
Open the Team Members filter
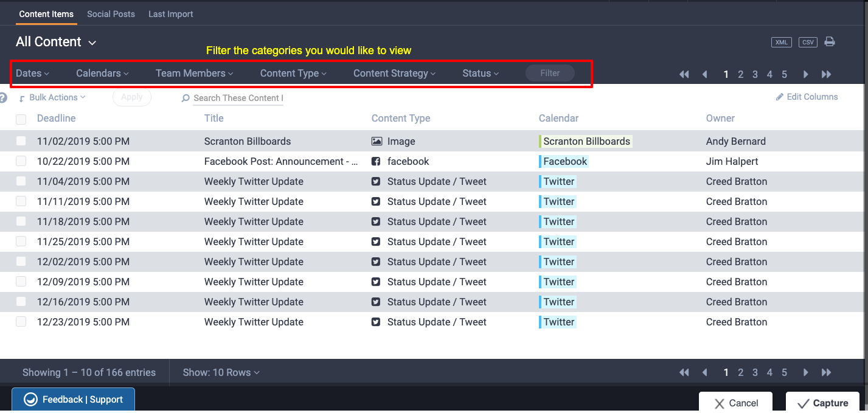pyautogui.click(x=195, y=73)
